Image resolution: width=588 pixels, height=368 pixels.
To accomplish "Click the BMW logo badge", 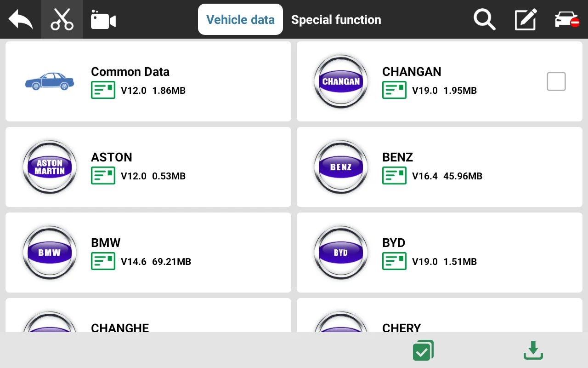I will (50, 253).
